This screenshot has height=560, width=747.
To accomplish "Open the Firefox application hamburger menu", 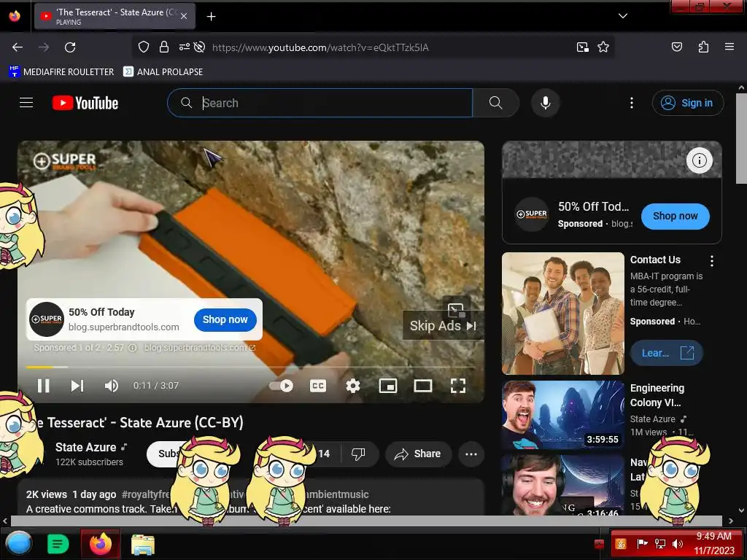I will pos(729,47).
